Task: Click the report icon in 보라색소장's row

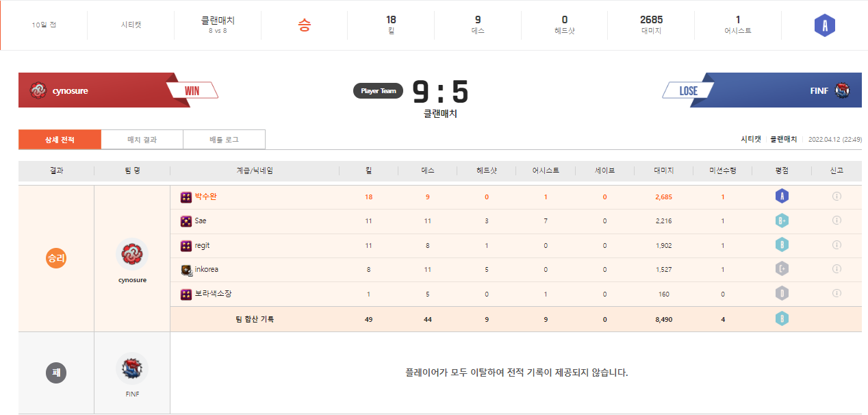Action: (x=837, y=293)
